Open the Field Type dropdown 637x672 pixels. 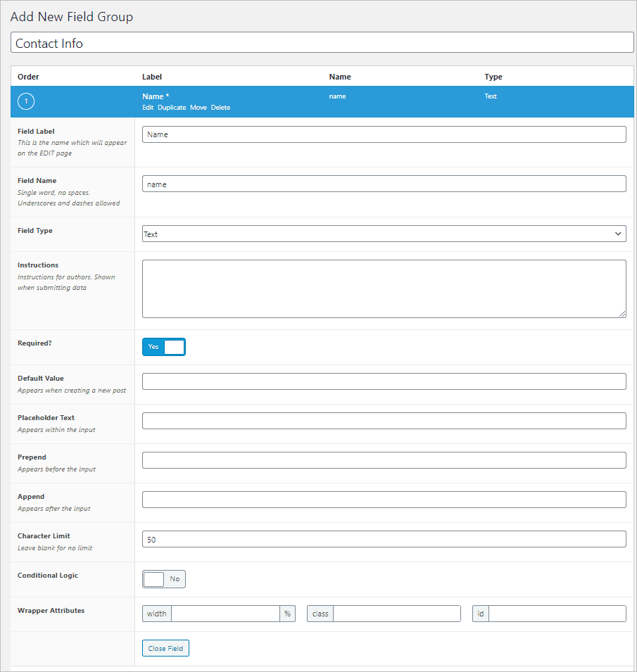tap(384, 234)
